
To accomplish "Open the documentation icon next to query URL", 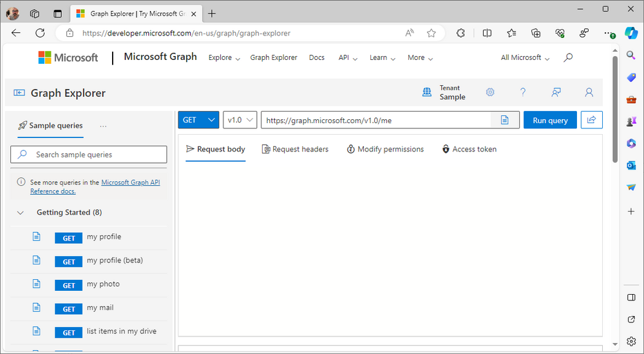I will tap(505, 120).
